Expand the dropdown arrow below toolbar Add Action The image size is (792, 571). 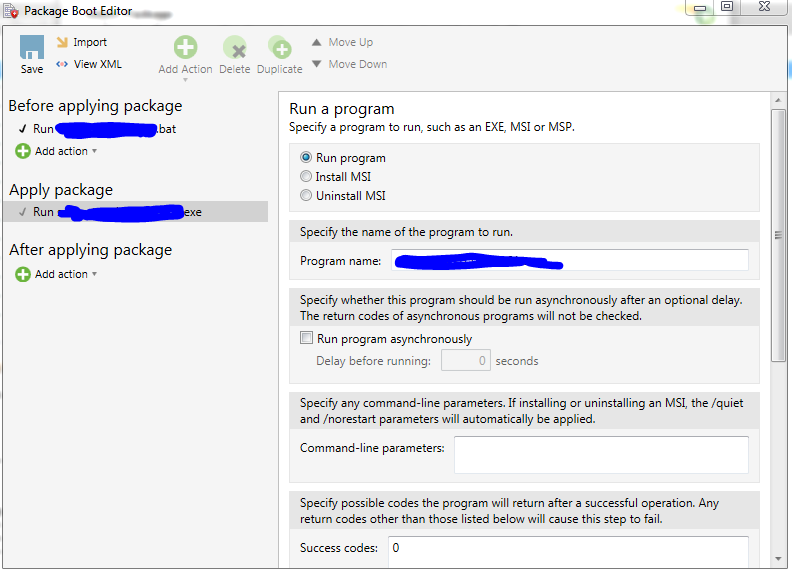tap(185, 80)
